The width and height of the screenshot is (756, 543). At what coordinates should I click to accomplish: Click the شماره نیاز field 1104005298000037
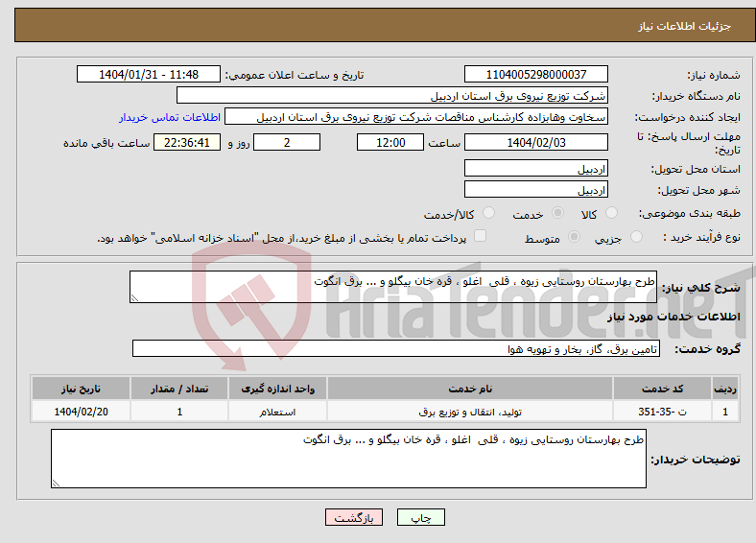[x=536, y=74]
